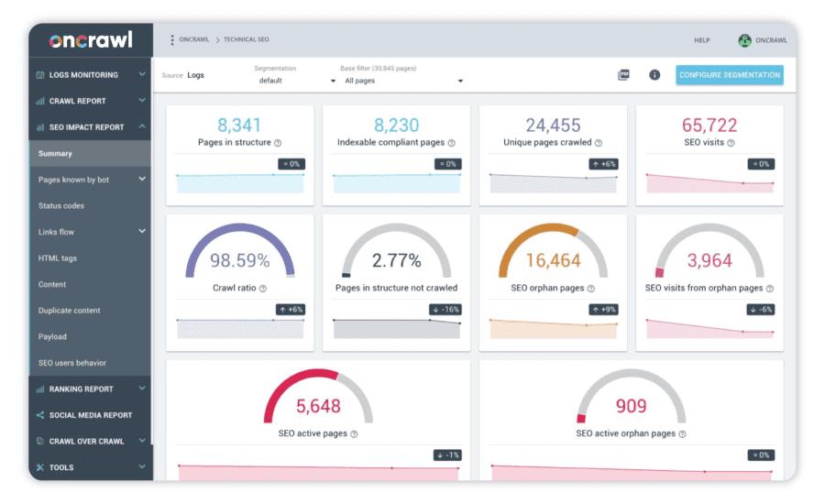Open the three-dot breadcrumb menu
Viewport: 825px width, 504px height.
click(172, 40)
